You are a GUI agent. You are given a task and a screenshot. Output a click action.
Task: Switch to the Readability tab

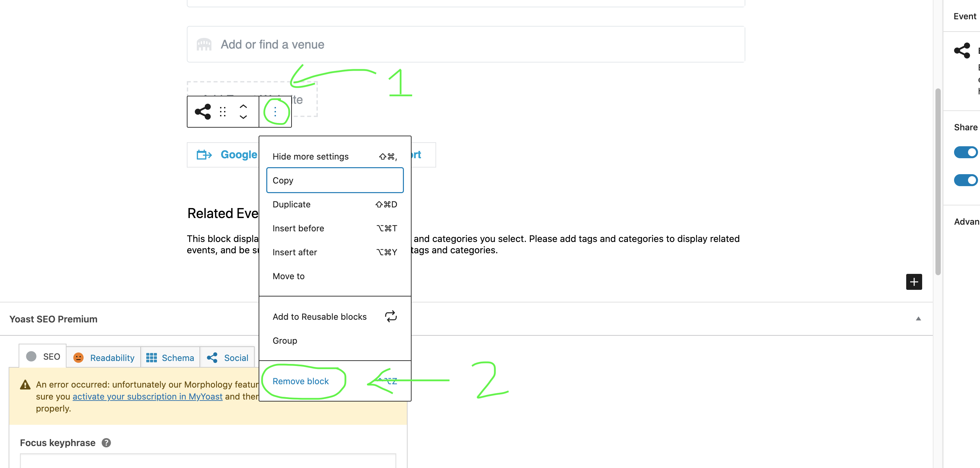click(104, 358)
